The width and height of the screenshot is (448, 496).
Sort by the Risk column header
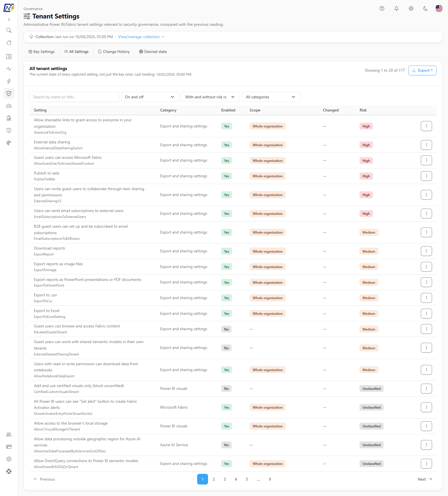pyautogui.click(x=363, y=110)
